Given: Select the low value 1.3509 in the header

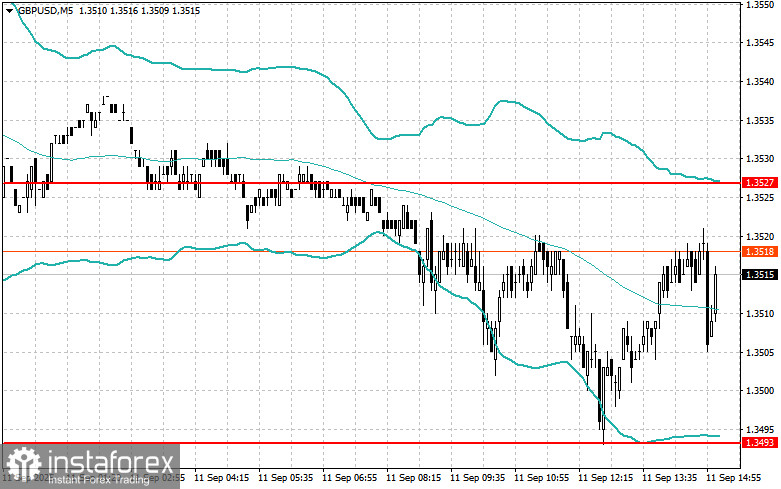Looking at the screenshot, I should pyautogui.click(x=154, y=10).
